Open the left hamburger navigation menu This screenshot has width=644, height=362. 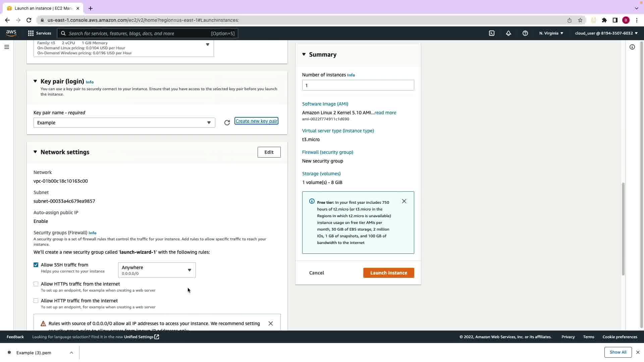7,47
